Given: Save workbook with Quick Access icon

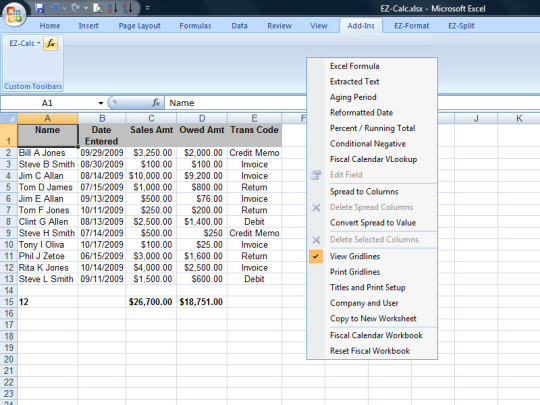Looking at the screenshot, I should pos(40,8).
